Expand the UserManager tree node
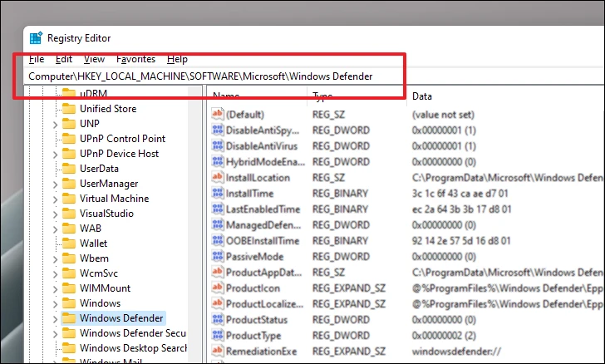 55,184
